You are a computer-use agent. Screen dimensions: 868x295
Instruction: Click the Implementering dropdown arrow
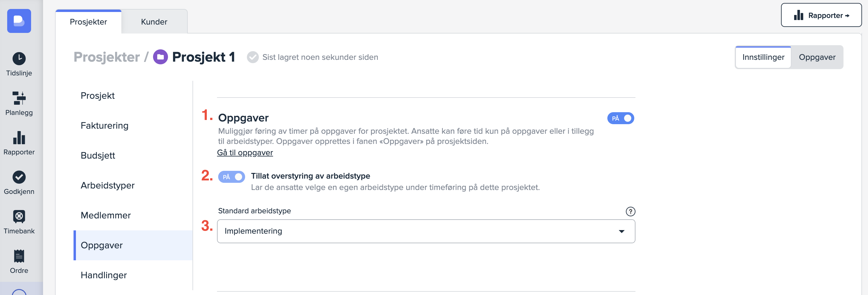point(621,231)
